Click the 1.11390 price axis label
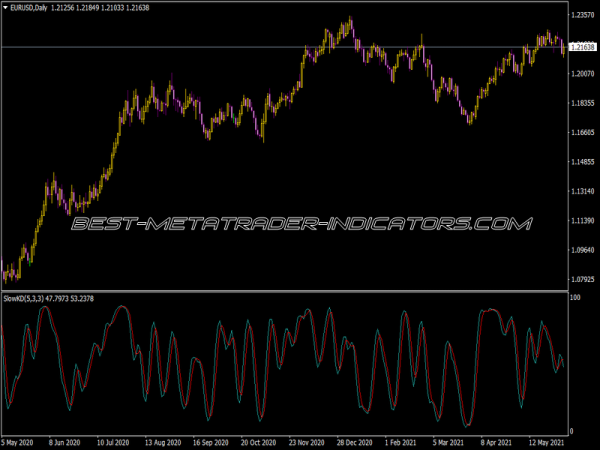The width and height of the screenshot is (600, 450). [582, 220]
